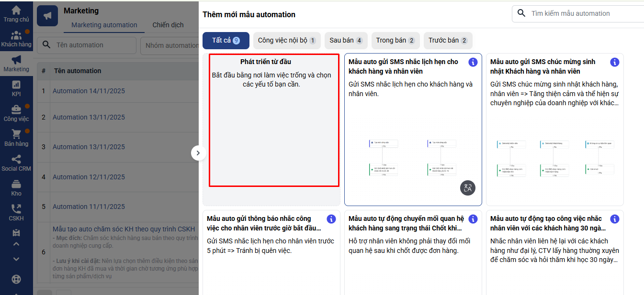
Task: Open Công việc briefcase icon
Action: pos(16,109)
